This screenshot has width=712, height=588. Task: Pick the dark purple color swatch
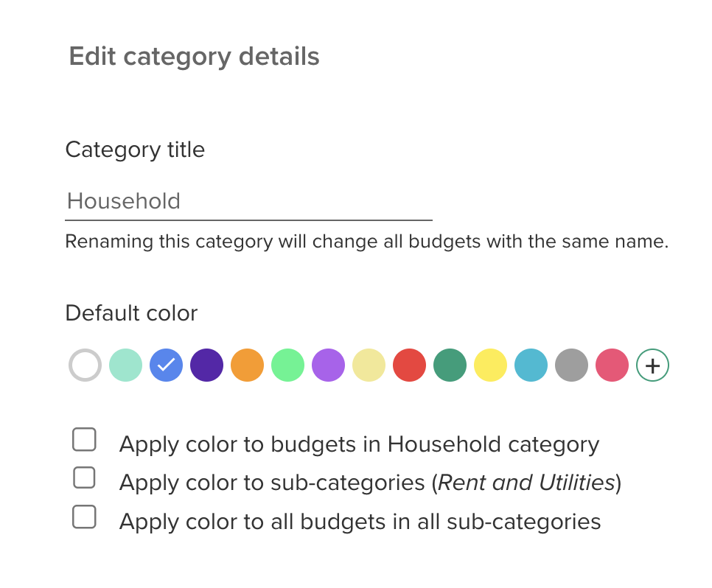coord(206,365)
